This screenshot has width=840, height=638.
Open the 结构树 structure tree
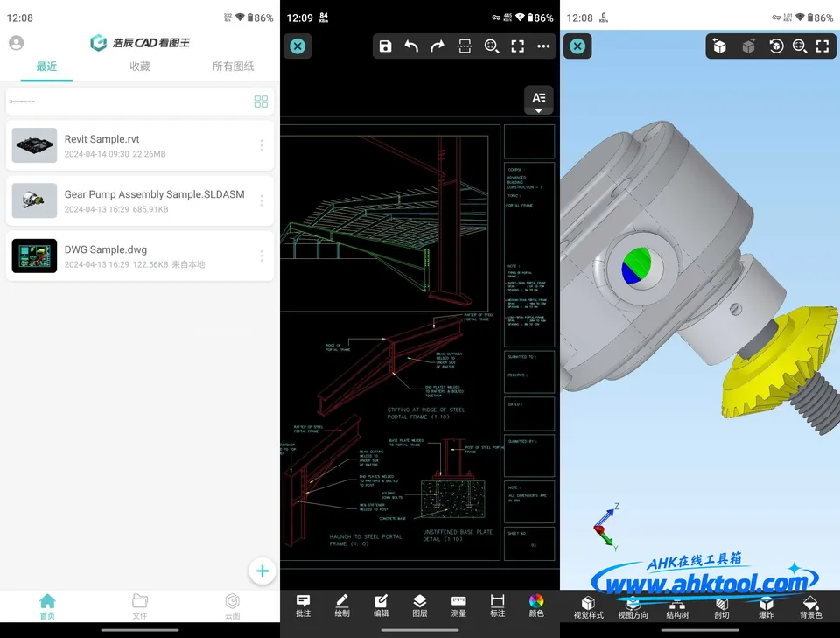pos(677,608)
